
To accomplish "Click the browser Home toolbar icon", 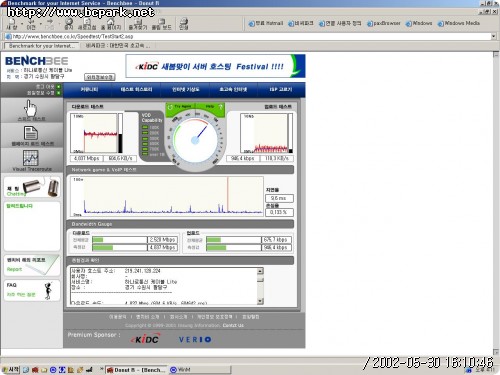I will [x=110, y=24].
